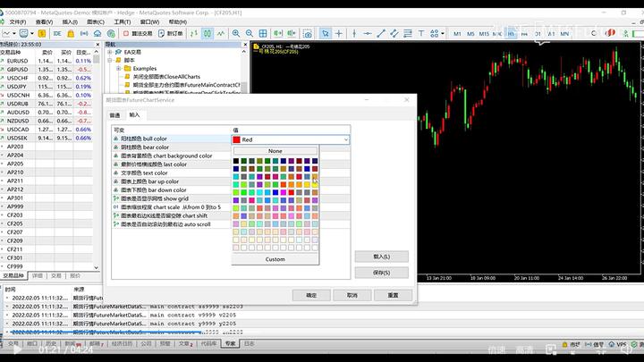Viewport: 644px width, 362px height.
Task: Select the chart shift parameter row
Action: pos(170,215)
